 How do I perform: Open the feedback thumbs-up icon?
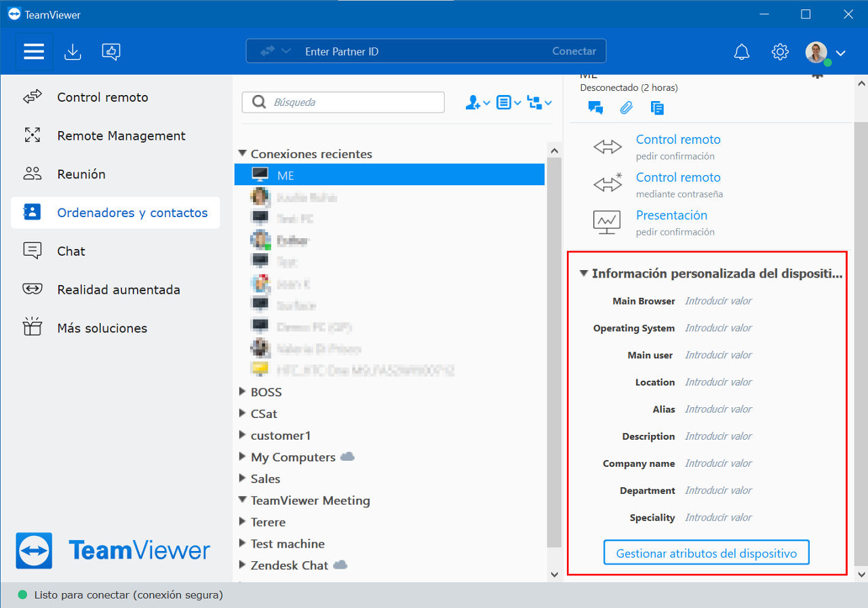(111, 52)
